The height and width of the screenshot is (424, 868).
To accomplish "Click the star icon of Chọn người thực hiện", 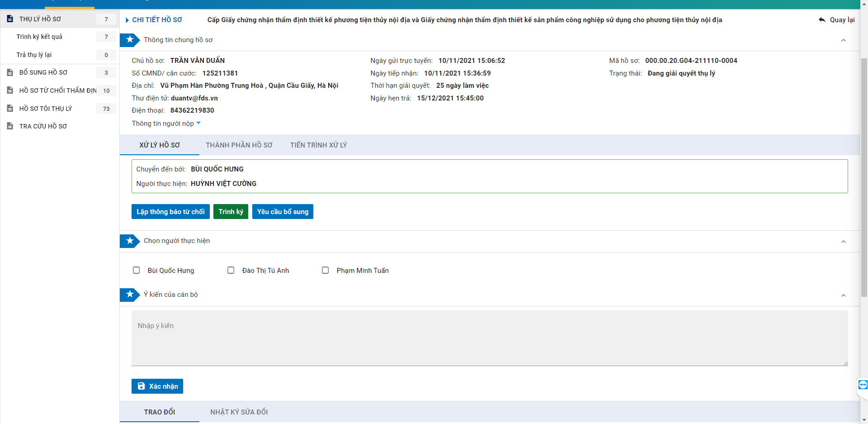I will click(x=130, y=241).
